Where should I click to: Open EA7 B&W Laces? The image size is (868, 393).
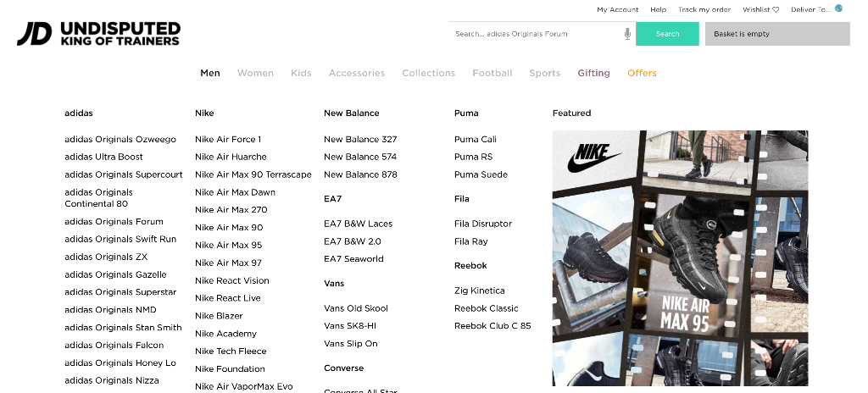point(359,224)
